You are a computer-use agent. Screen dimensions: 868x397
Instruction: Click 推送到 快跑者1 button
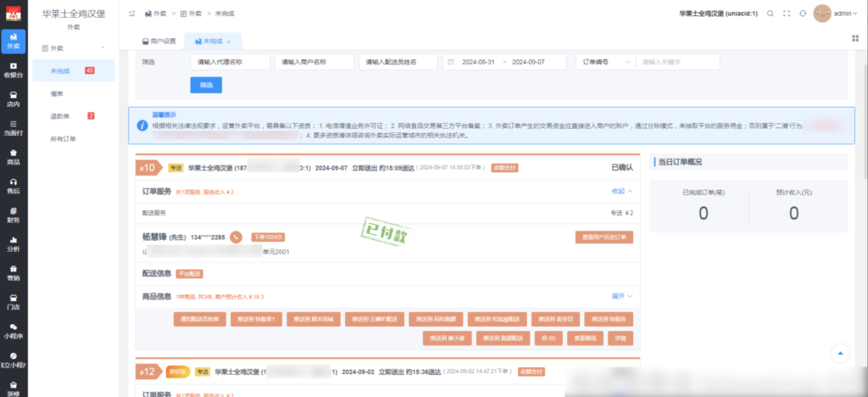click(x=256, y=320)
